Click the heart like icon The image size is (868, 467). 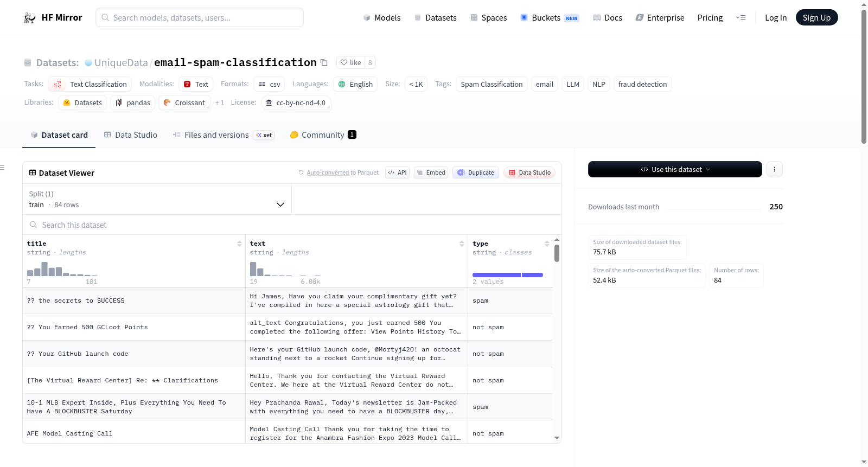tap(344, 62)
